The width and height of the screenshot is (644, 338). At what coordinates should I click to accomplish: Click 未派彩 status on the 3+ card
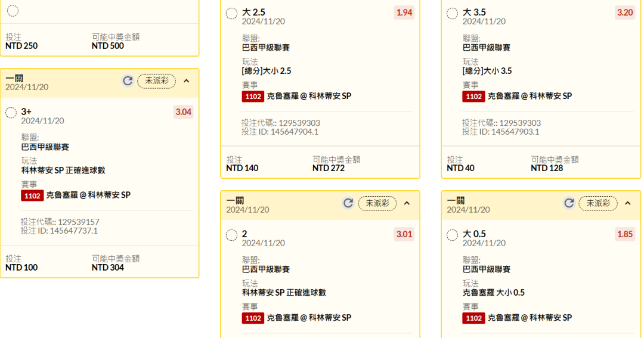click(x=156, y=81)
